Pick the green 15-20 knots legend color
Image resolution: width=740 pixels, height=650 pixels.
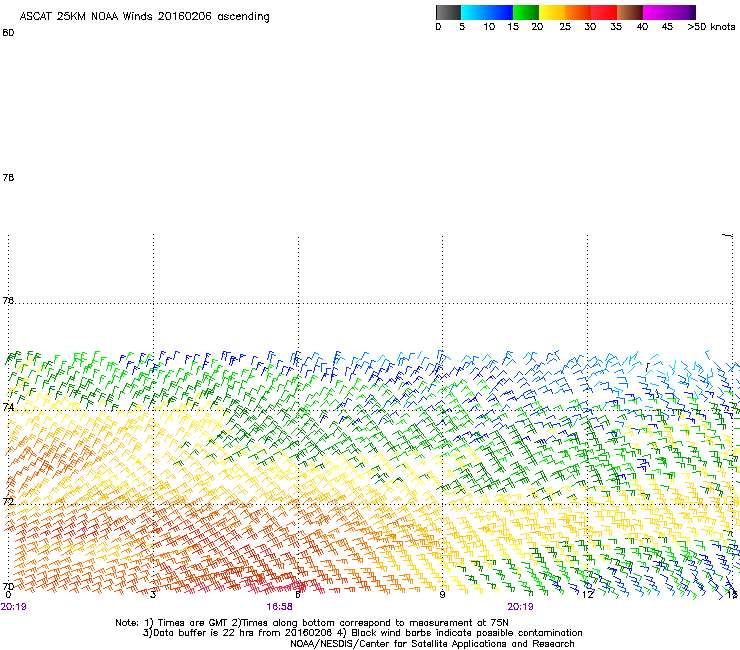coord(526,12)
